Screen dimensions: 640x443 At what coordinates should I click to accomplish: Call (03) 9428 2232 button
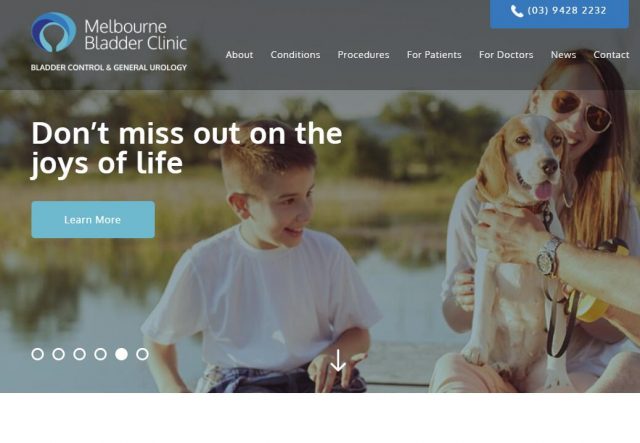[559, 12]
